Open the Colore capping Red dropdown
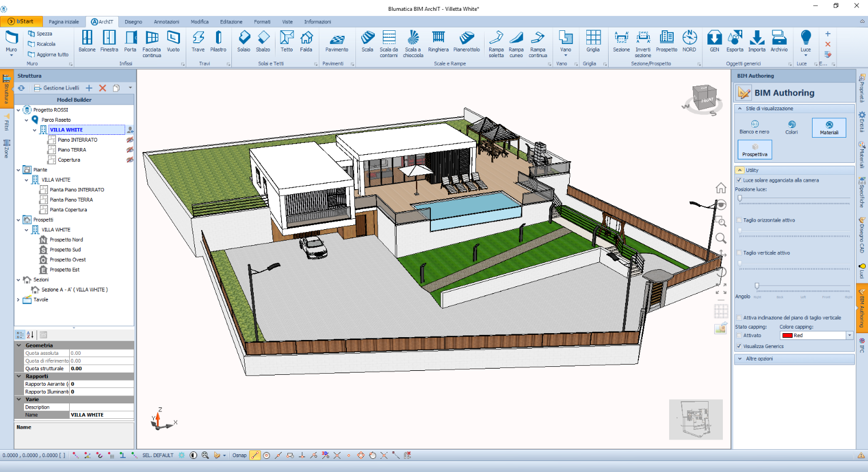This screenshot has height=472, width=868. tap(849, 335)
